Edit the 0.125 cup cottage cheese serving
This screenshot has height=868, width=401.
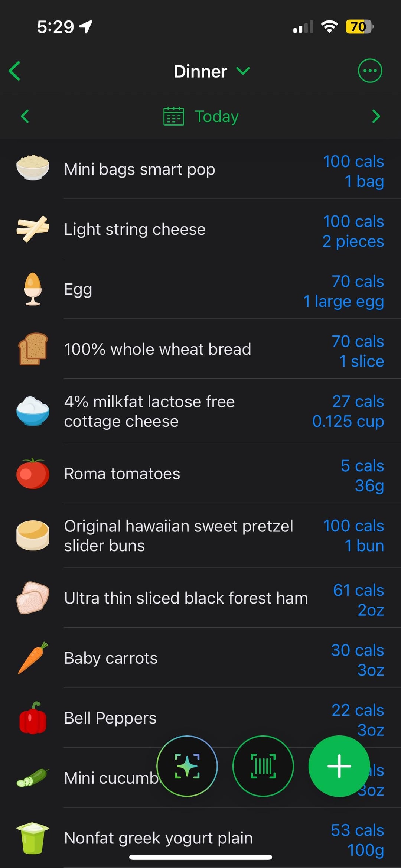[x=348, y=421]
